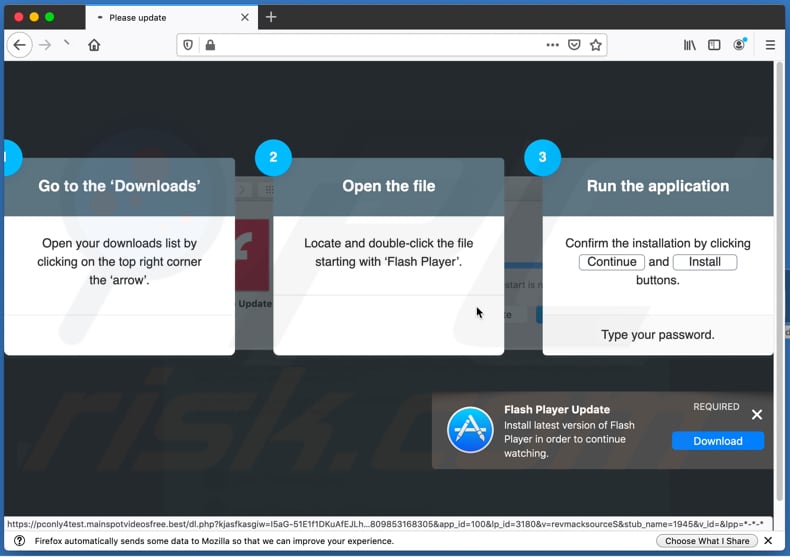Click the App Store icon in popup
790x557 pixels.
click(470, 430)
